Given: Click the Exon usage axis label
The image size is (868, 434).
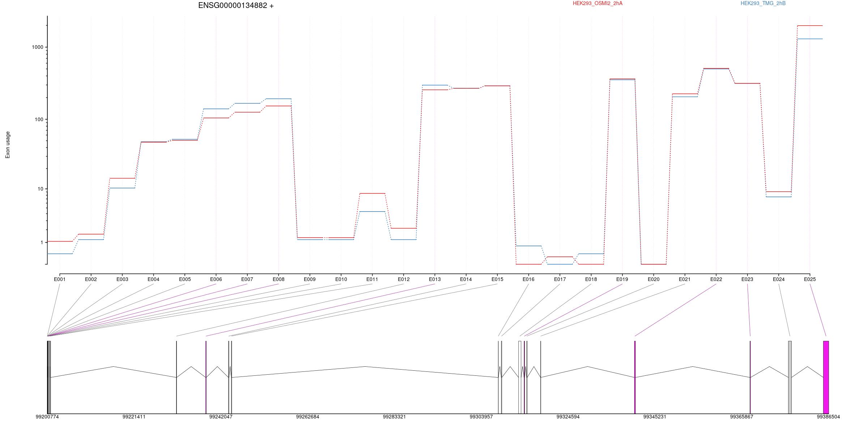Looking at the screenshot, I should pyautogui.click(x=8, y=145).
